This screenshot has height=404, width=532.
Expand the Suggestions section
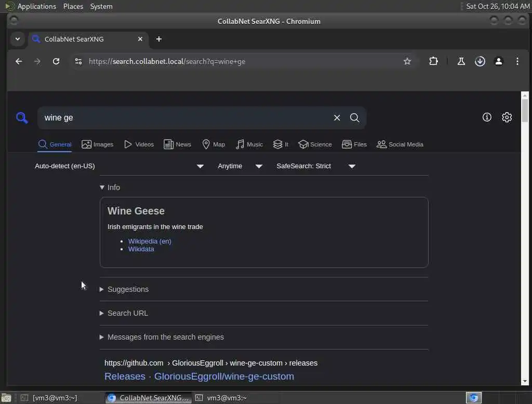pos(124,289)
